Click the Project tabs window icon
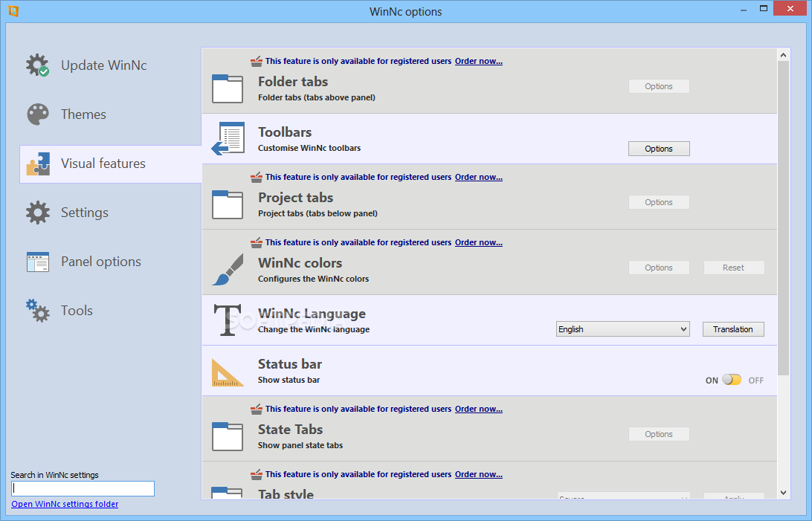Screen dimensions: 812x521 point(228,204)
